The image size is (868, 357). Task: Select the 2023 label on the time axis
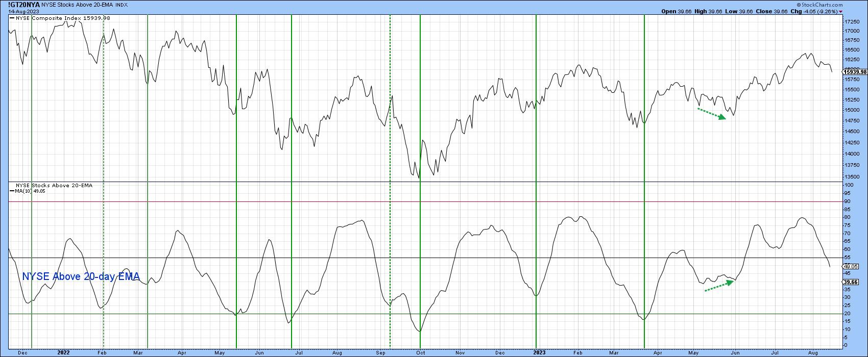(539, 352)
